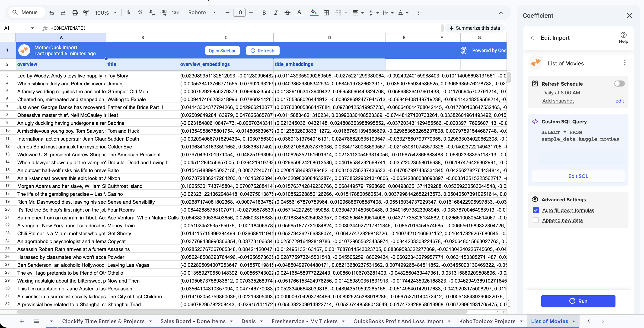Click the font size input field
The height and width of the screenshot is (328, 644).
coord(239,13)
